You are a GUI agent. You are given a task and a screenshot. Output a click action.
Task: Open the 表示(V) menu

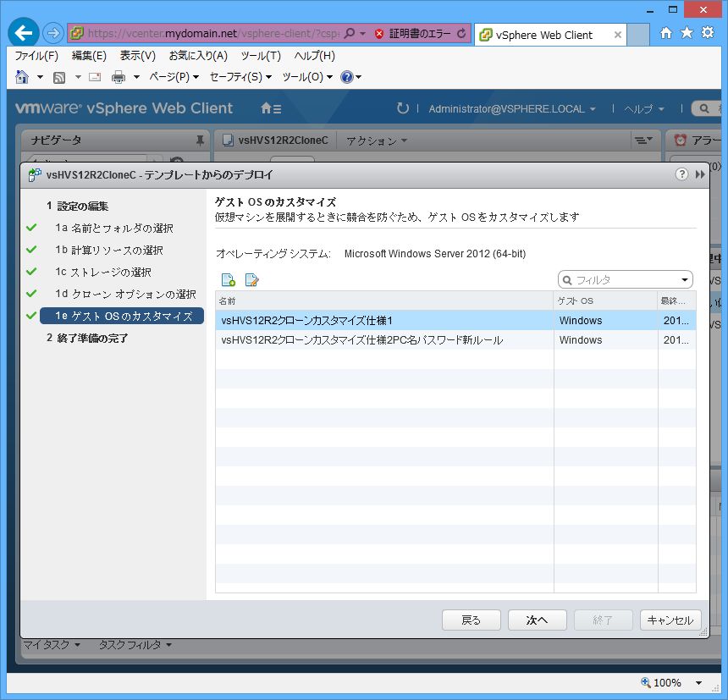[x=138, y=56]
